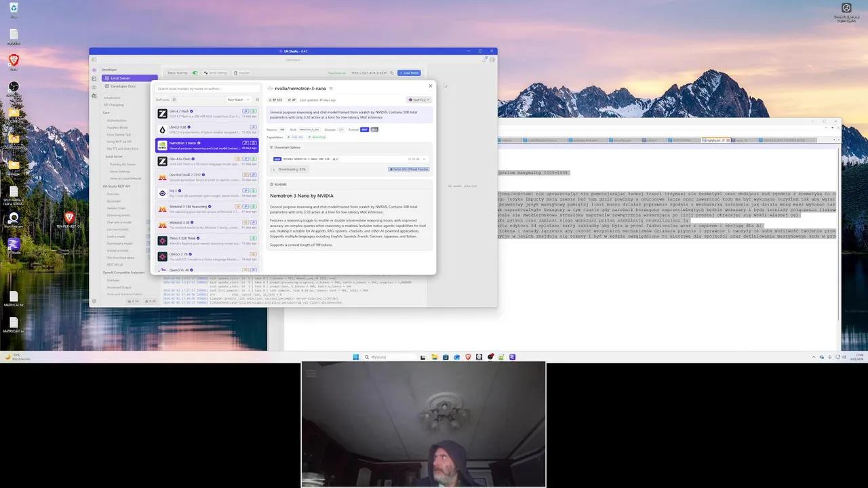Image resolution: width=868 pixels, height=488 pixels.
Task: Close the model details dialog
Action: tap(430, 86)
